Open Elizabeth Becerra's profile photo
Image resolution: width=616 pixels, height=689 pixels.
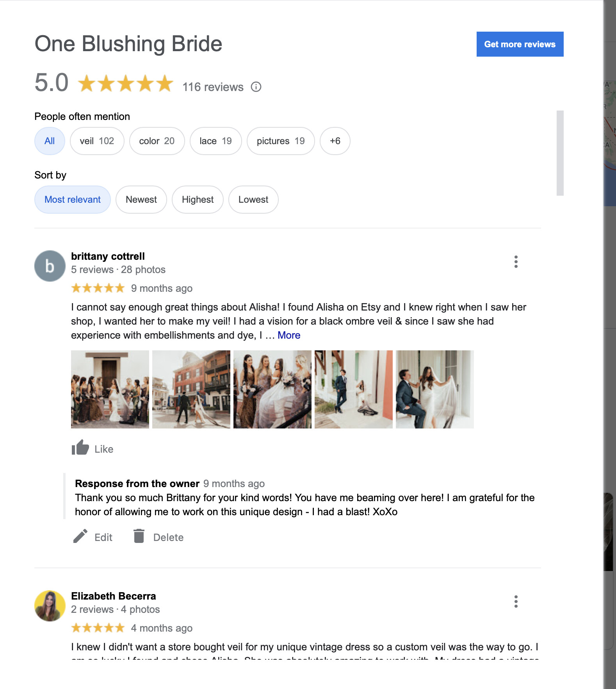50,606
